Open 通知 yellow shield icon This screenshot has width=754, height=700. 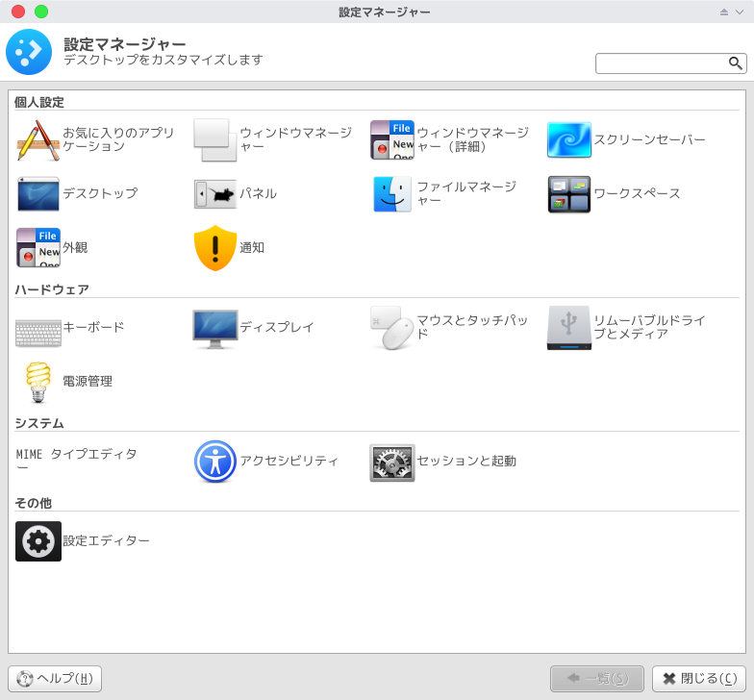pyautogui.click(x=215, y=248)
